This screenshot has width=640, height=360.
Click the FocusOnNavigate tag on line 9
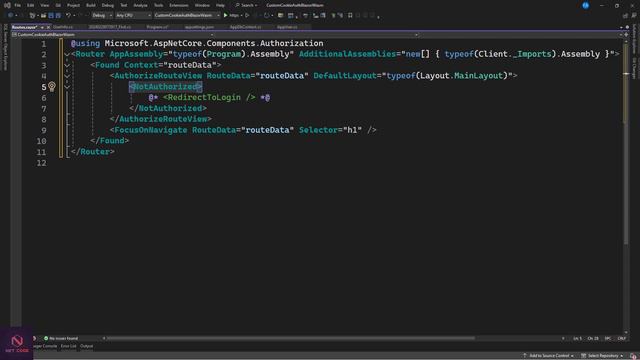click(x=151, y=130)
